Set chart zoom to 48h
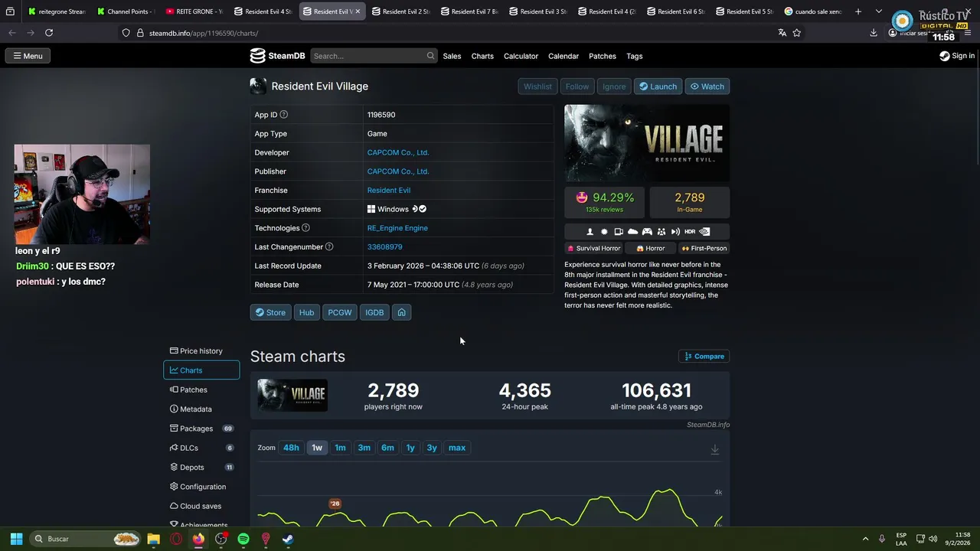Screen dimensions: 980x551 (291, 448)
